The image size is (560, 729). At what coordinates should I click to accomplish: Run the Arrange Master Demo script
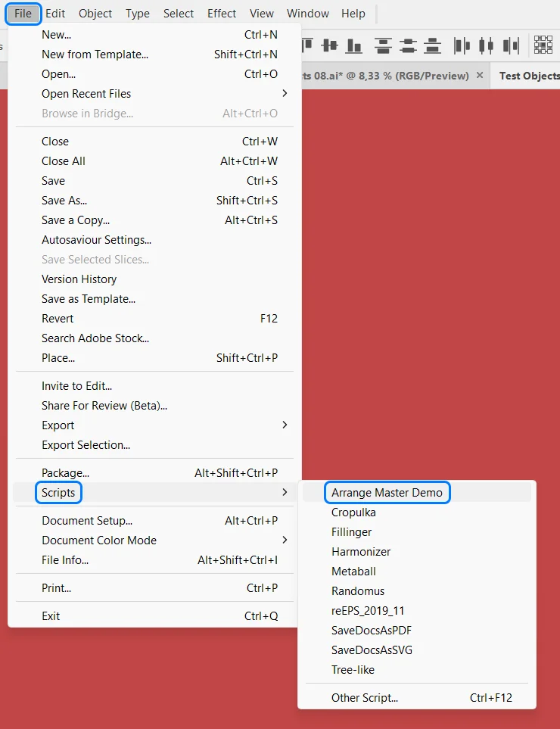click(387, 493)
